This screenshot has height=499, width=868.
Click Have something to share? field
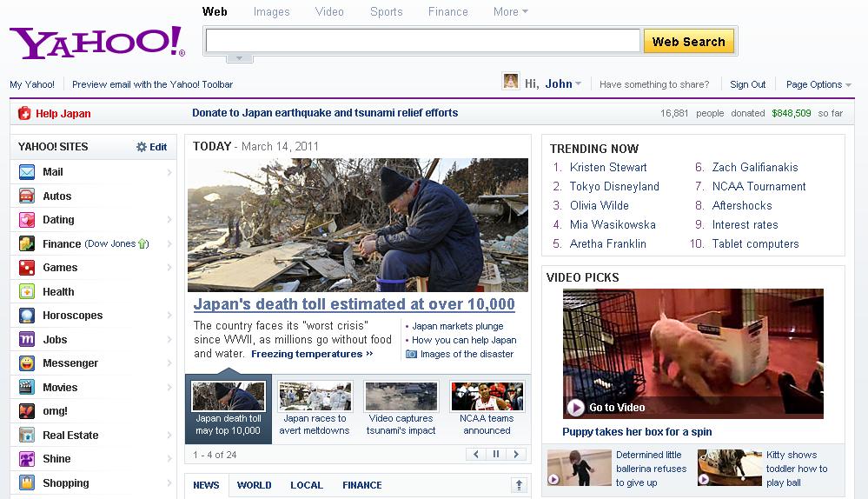[x=654, y=84]
